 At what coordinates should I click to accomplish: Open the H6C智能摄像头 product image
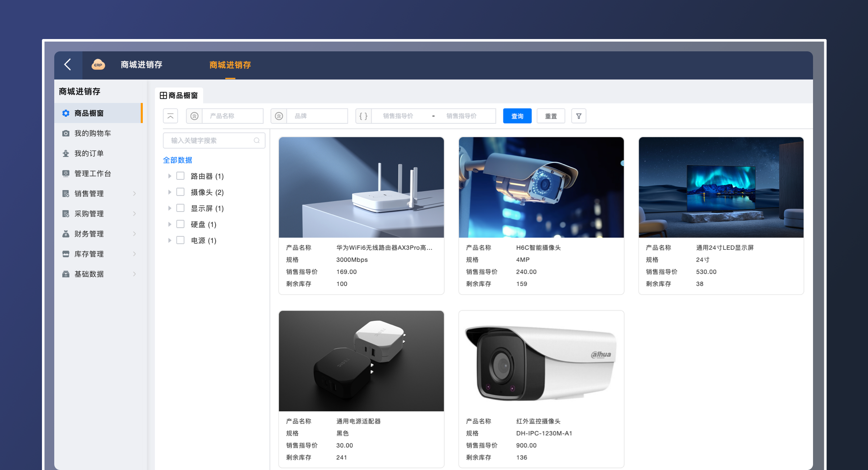(x=541, y=187)
